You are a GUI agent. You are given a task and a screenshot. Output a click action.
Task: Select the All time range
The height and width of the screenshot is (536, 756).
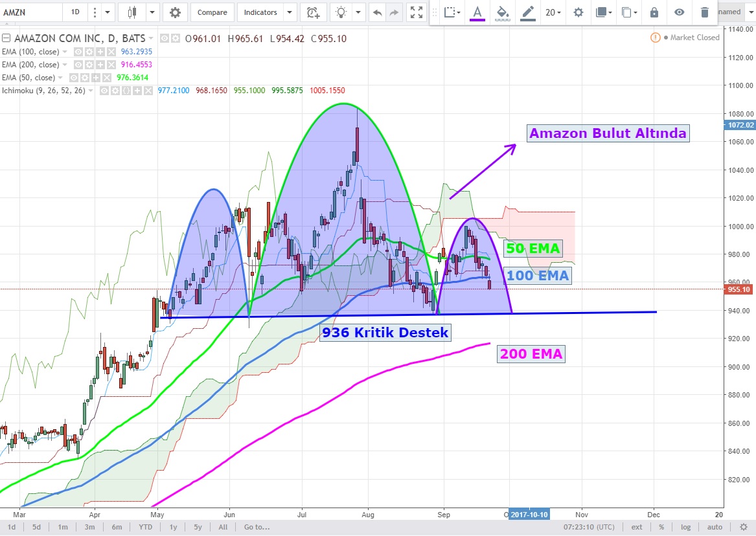click(223, 527)
